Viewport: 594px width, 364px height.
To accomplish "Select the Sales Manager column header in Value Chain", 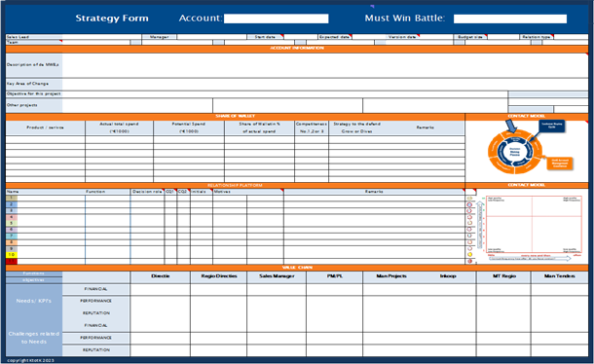I will pos(277,276).
